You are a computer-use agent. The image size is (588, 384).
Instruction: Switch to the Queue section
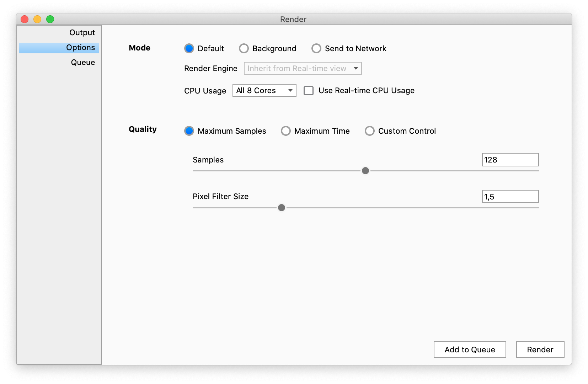(x=83, y=63)
